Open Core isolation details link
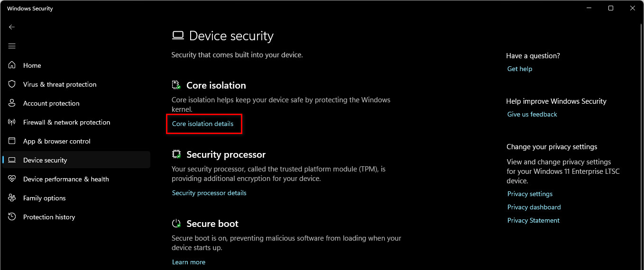This screenshot has height=270, width=644. [x=202, y=124]
